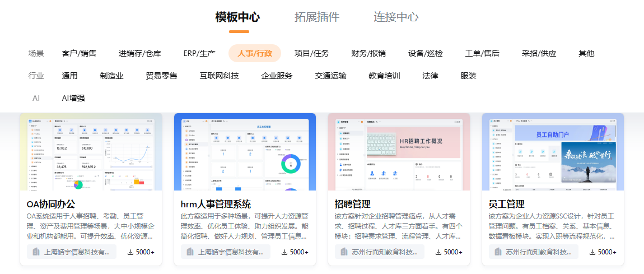The width and height of the screenshot is (644, 274).
Task: Click the publisher tag on 招聘管理 card
Action: (x=380, y=252)
